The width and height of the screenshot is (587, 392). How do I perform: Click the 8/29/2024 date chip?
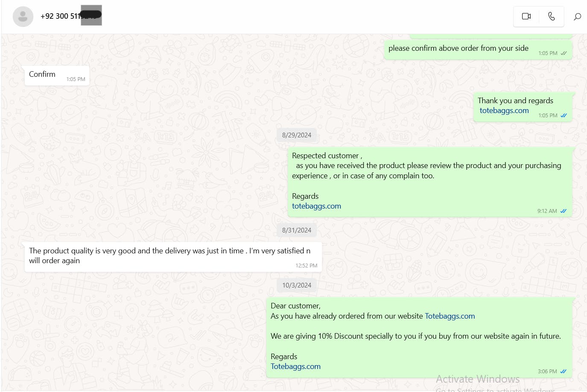coord(297,135)
